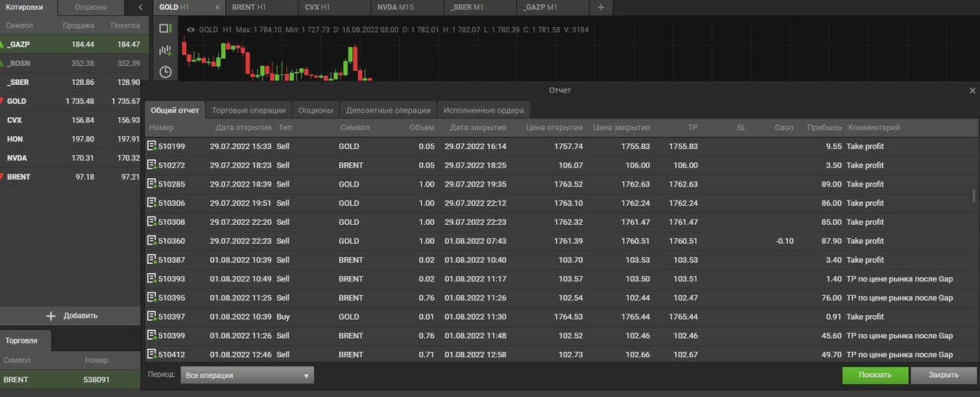Screen dimensions: 980x397
Task: Sort by Дата открытия column header
Action: 243,128
